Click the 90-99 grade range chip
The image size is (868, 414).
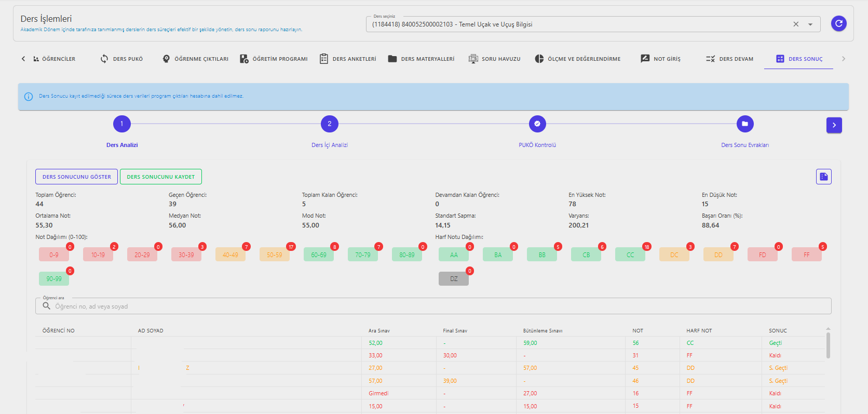(x=54, y=278)
